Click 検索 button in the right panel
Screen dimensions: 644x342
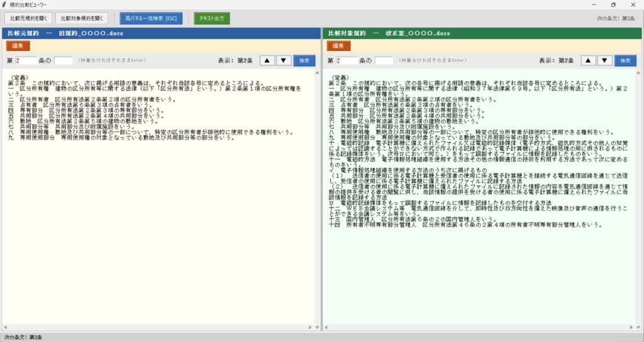pyautogui.click(x=625, y=61)
